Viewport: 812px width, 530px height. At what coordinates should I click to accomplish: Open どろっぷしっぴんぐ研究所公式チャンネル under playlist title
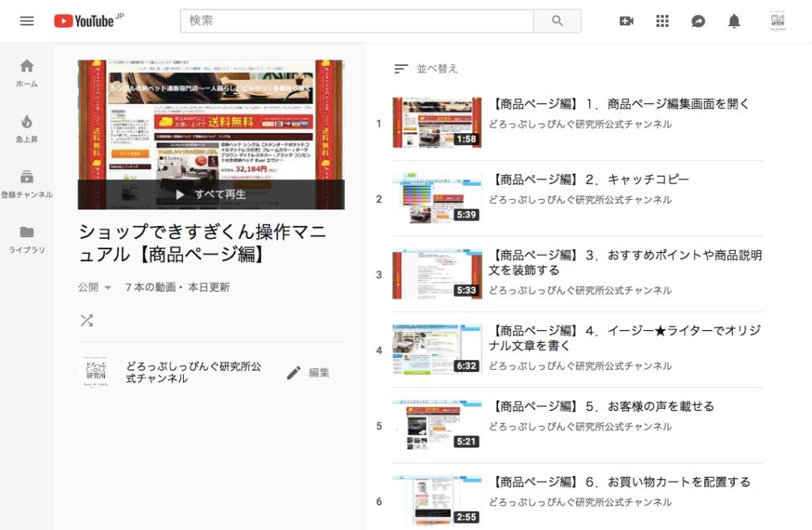[193, 372]
